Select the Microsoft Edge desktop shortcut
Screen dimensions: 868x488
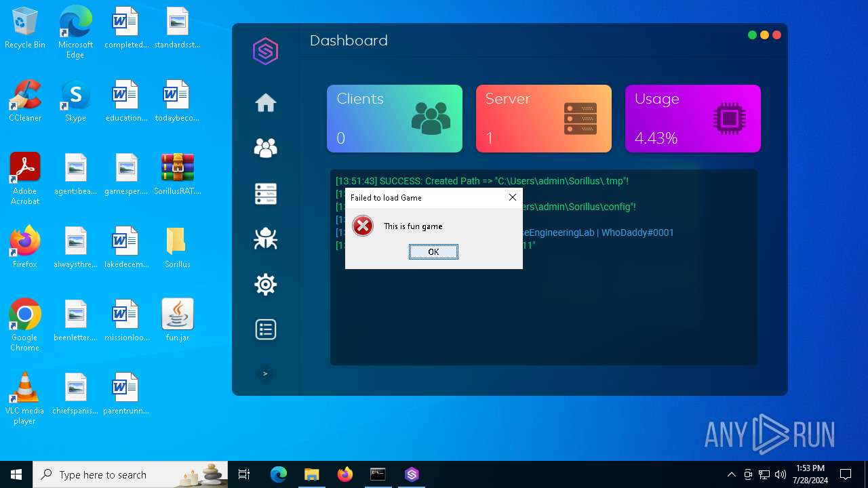pyautogui.click(x=75, y=33)
